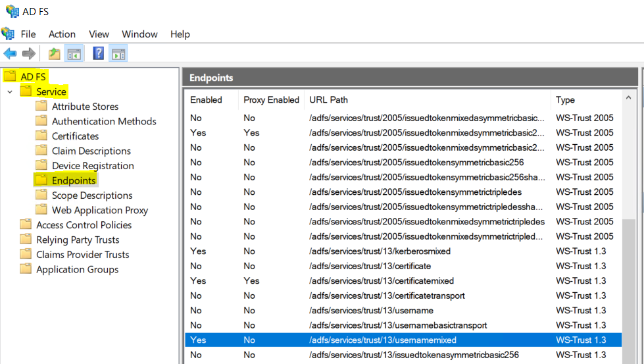Image resolution: width=644 pixels, height=364 pixels.
Task: Click the Scope Descriptions folder icon
Action: coord(41,195)
